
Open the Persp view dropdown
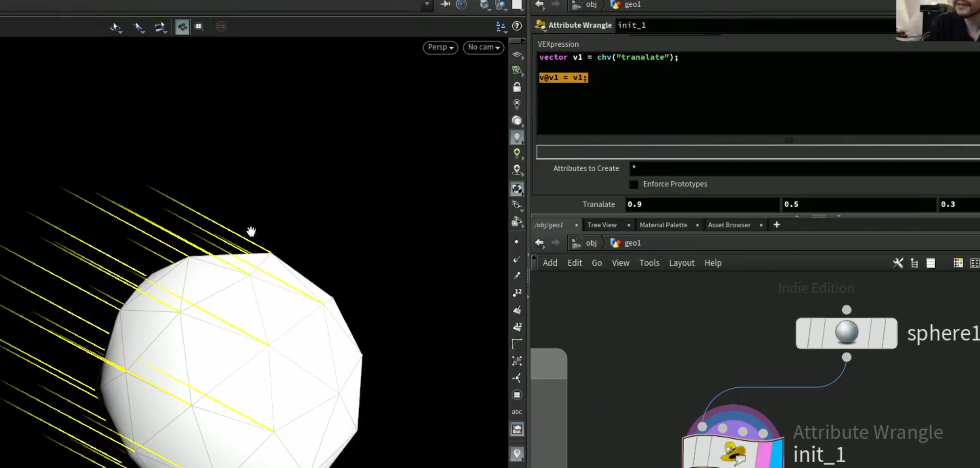tap(440, 47)
